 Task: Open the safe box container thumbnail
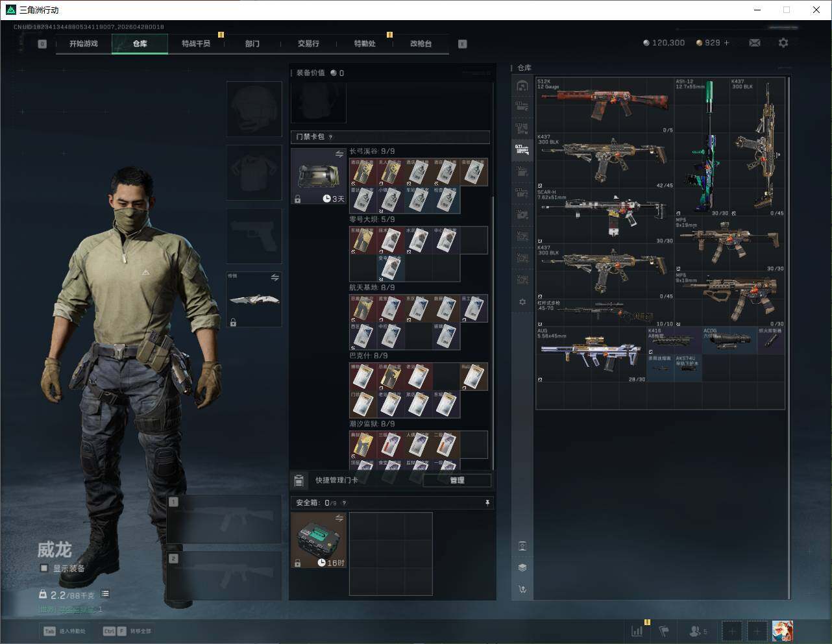[x=318, y=540]
